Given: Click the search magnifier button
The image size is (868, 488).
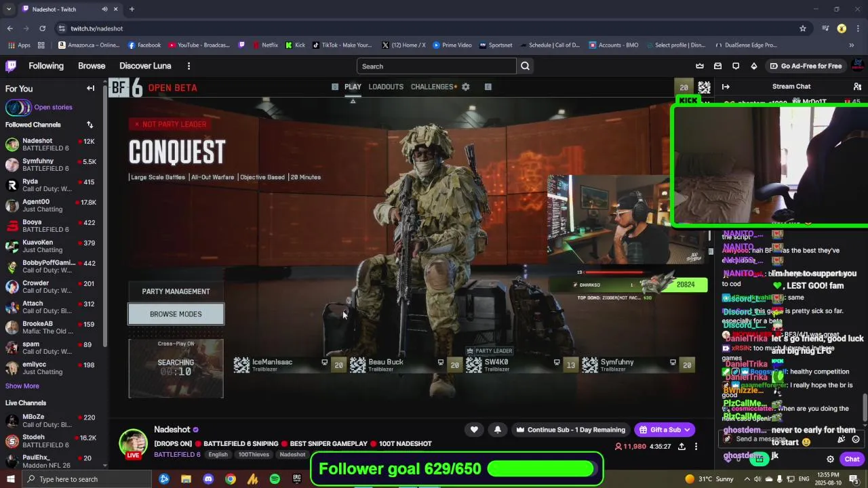Looking at the screenshot, I should point(525,66).
